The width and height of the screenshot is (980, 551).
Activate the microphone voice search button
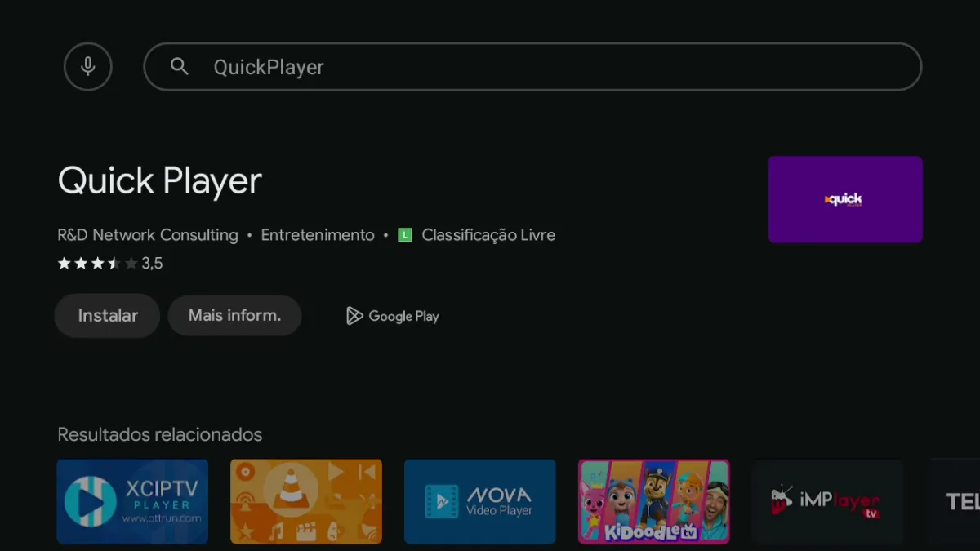pyautogui.click(x=88, y=66)
